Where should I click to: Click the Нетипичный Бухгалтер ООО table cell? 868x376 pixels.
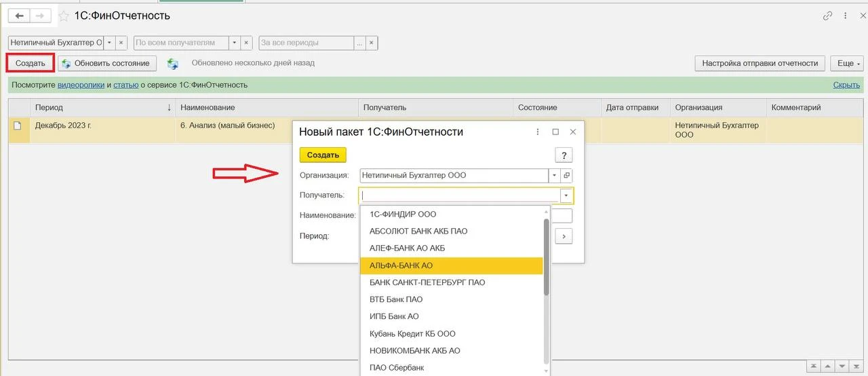[718, 130]
